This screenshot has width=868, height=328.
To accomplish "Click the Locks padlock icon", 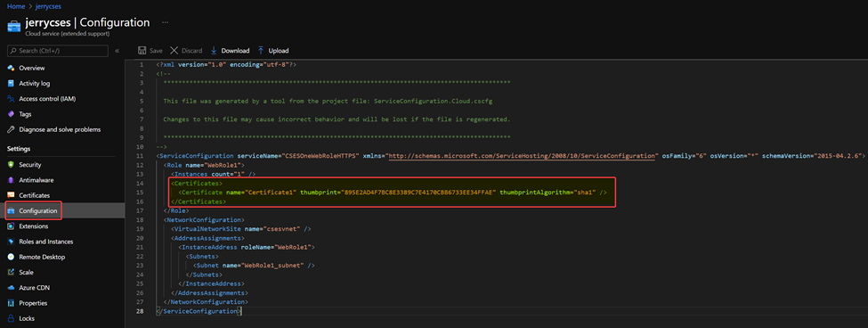I will [11, 318].
